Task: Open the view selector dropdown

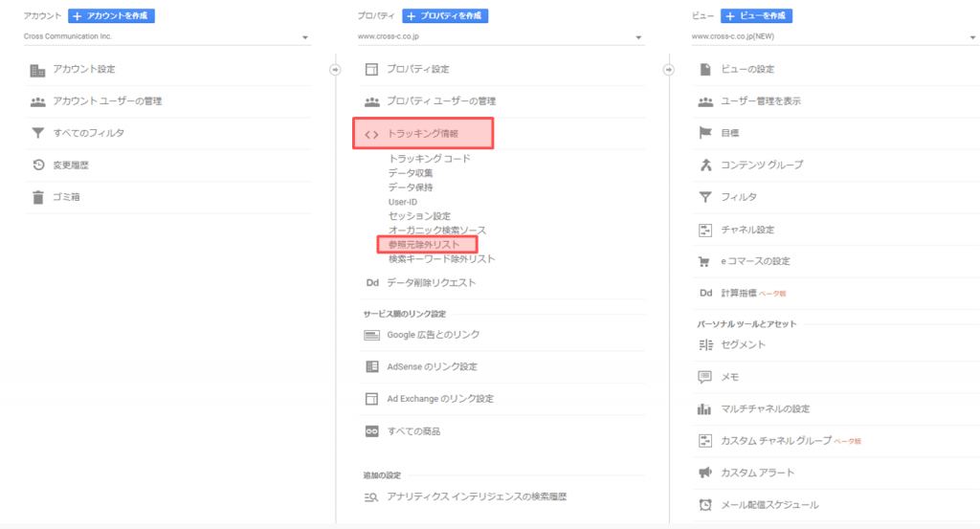Action: (833, 37)
